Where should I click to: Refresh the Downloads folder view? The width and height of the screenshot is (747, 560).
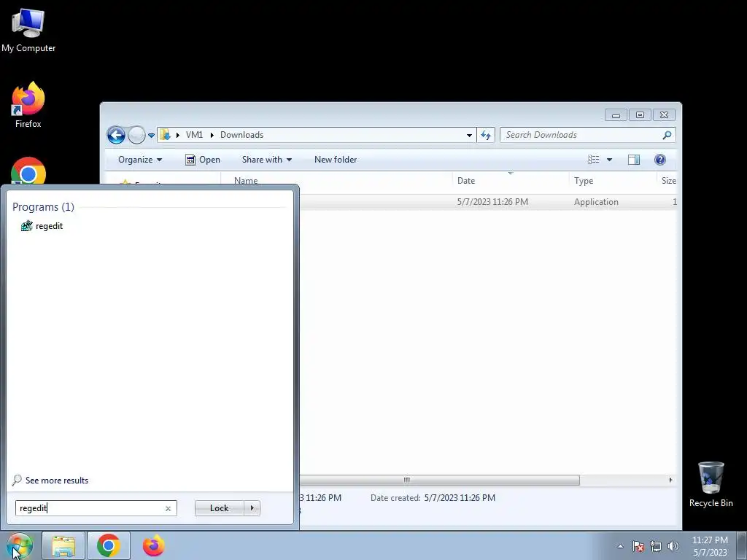(485, 135)
